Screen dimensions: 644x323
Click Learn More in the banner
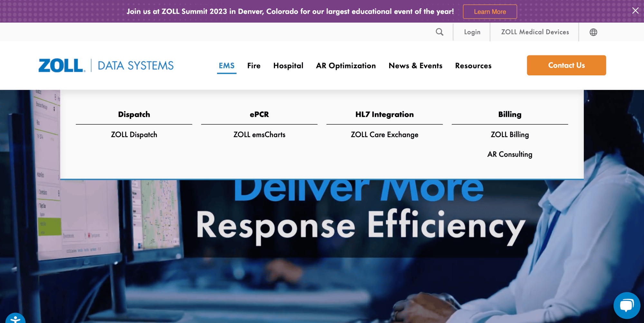click(490, 12)
